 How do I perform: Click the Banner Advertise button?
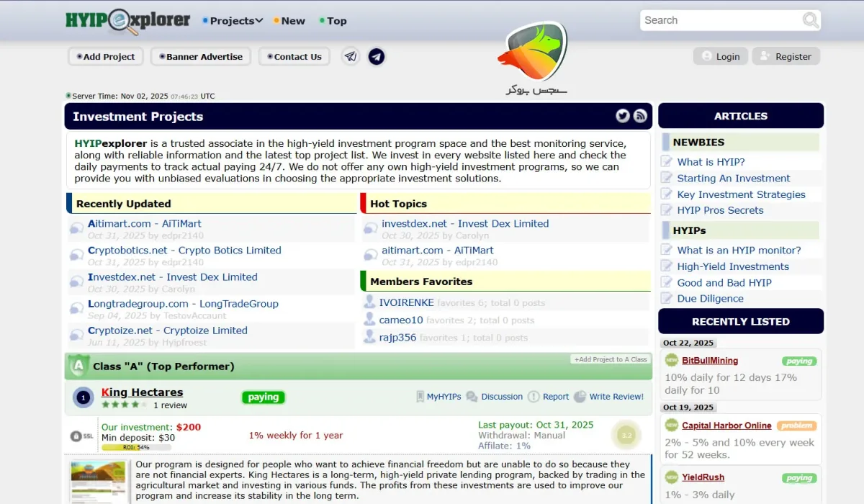pos(201,56)
